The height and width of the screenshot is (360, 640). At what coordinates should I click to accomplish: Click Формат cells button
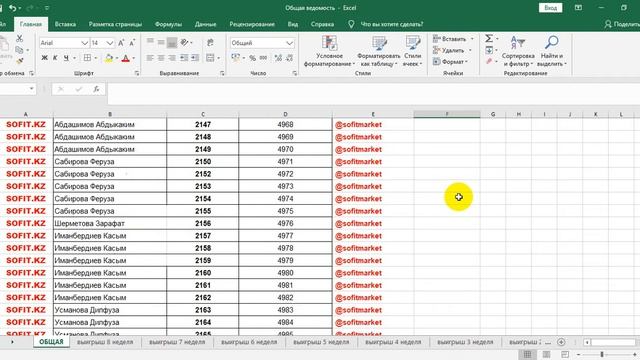(450, 62)
